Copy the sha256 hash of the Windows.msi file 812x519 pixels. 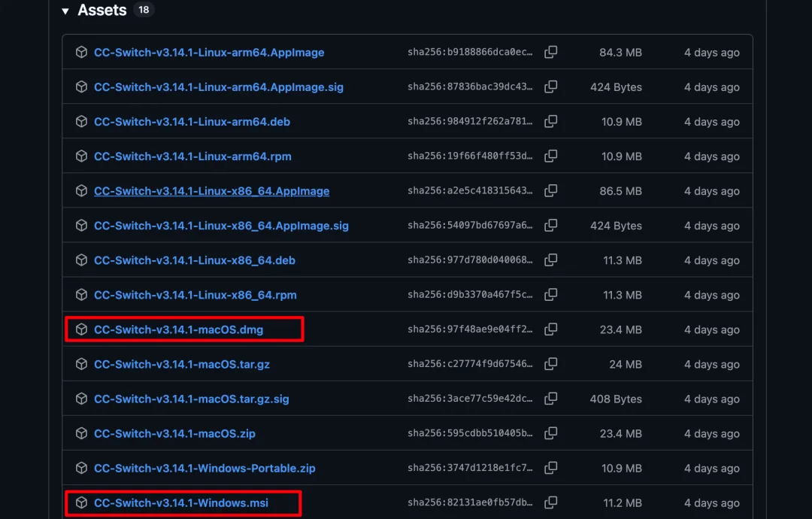point(551,502)
